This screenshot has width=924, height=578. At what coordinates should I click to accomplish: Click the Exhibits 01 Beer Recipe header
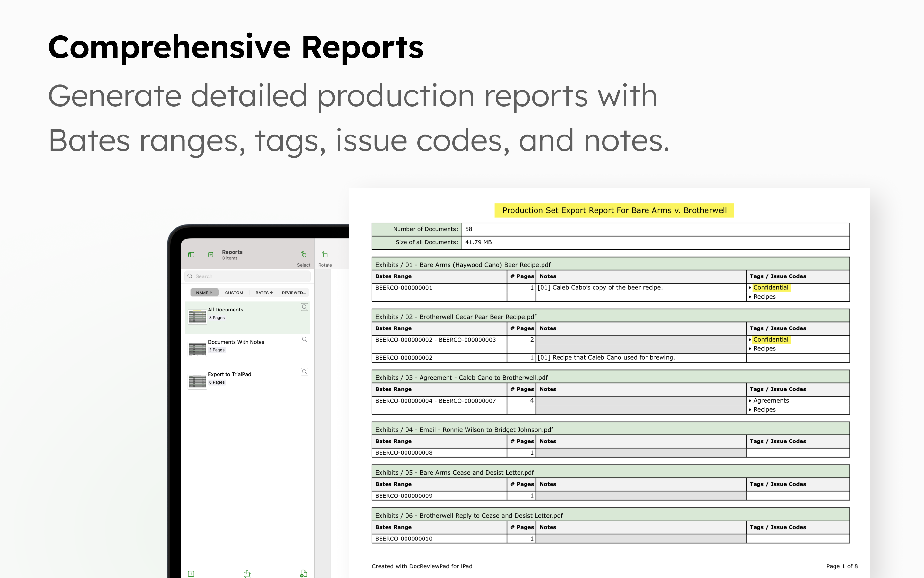coord(611,264)
